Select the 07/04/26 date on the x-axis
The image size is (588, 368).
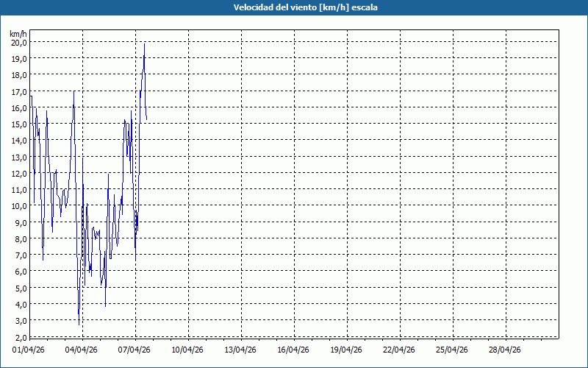coord(135,350)
